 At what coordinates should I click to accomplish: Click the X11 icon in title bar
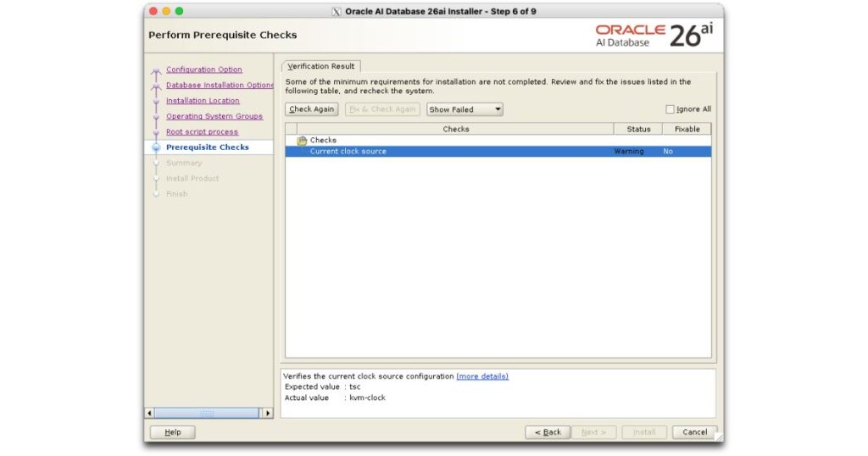coord(336,12)
